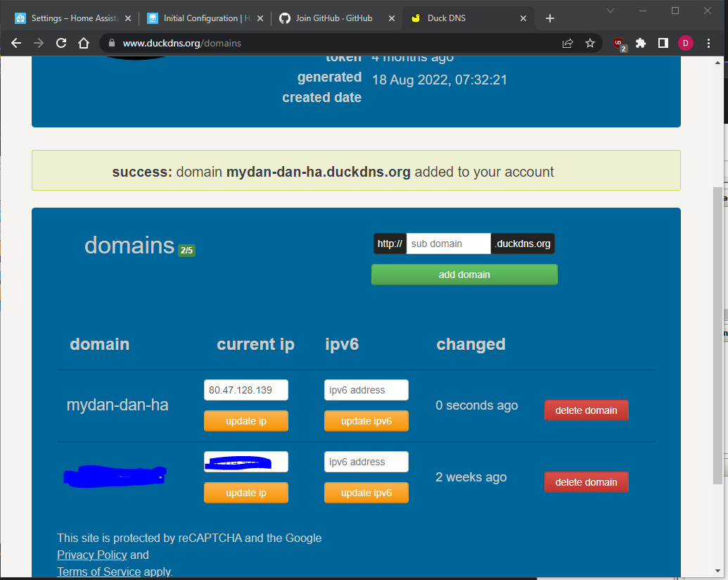This screenshot has height=580, width=728.
Task: Bookmark page with the star icon
Action: point(590,43)
